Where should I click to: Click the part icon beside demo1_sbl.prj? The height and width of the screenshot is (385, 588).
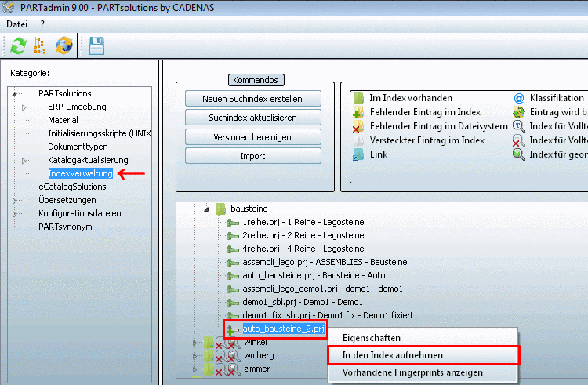(x=233, y=302)
